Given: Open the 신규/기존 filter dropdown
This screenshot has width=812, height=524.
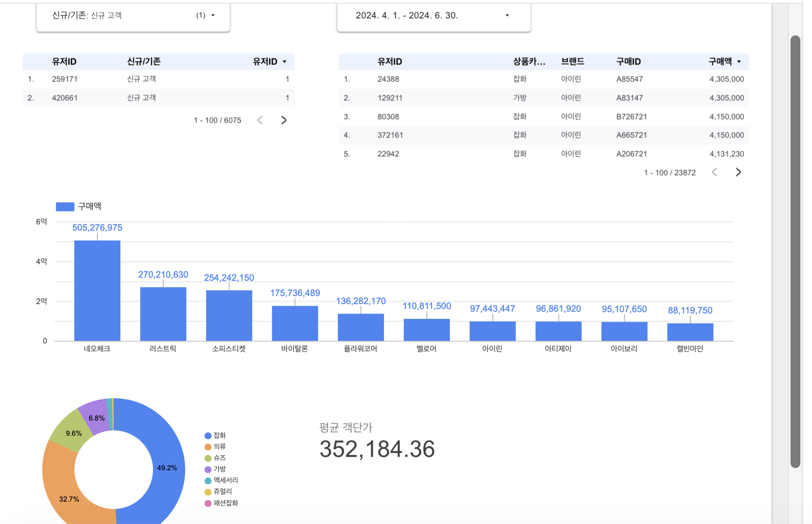Looking at the screenshot, I should pyautogui.click(x=133, y=16).
